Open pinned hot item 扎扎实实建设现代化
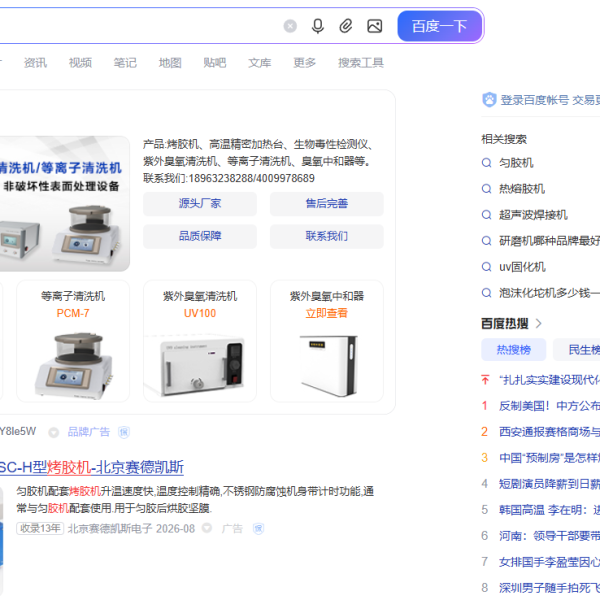 pyautogui.click(x=549, y=380)
